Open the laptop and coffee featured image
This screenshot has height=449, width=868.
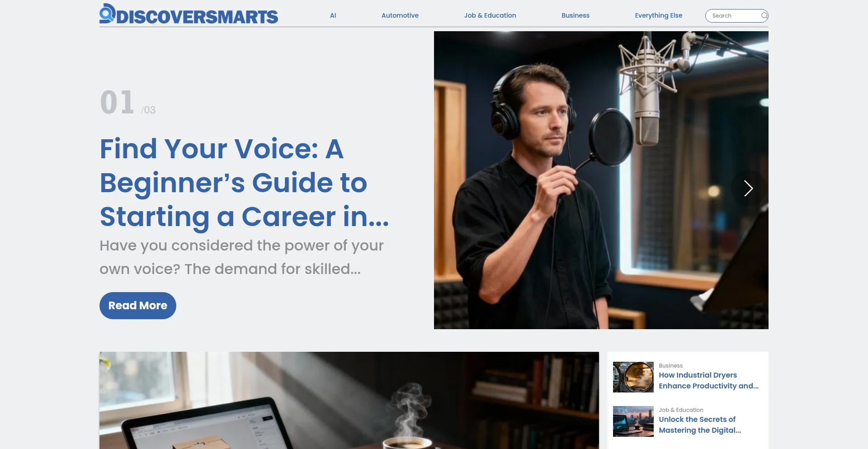[x=349, y=401]
